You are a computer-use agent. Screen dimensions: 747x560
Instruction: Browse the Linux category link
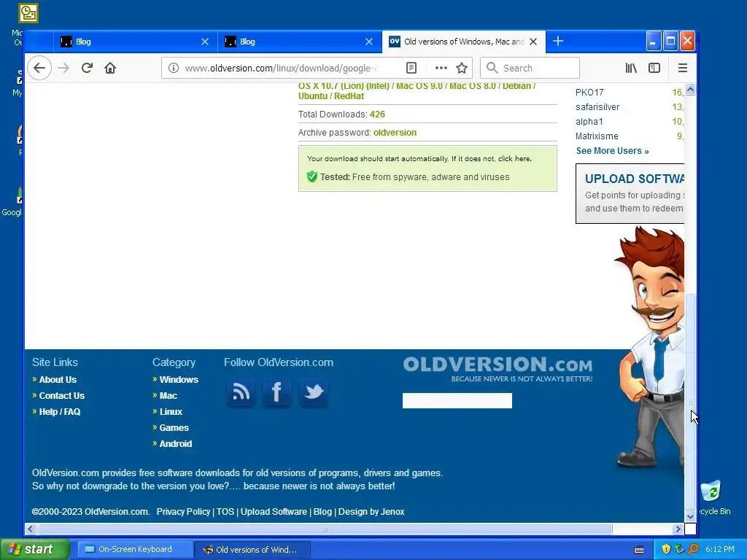coord(171,412)
